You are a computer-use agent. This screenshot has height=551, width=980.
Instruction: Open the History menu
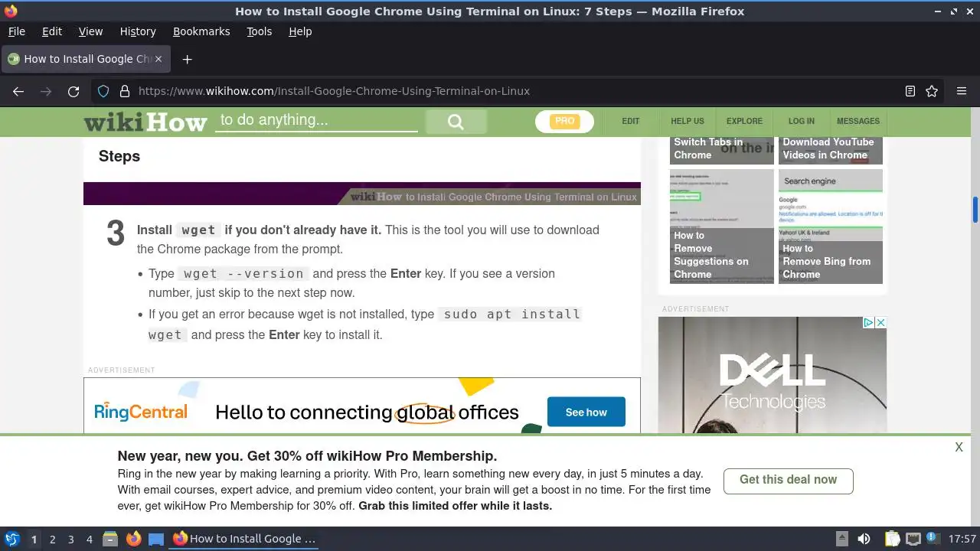138,31
